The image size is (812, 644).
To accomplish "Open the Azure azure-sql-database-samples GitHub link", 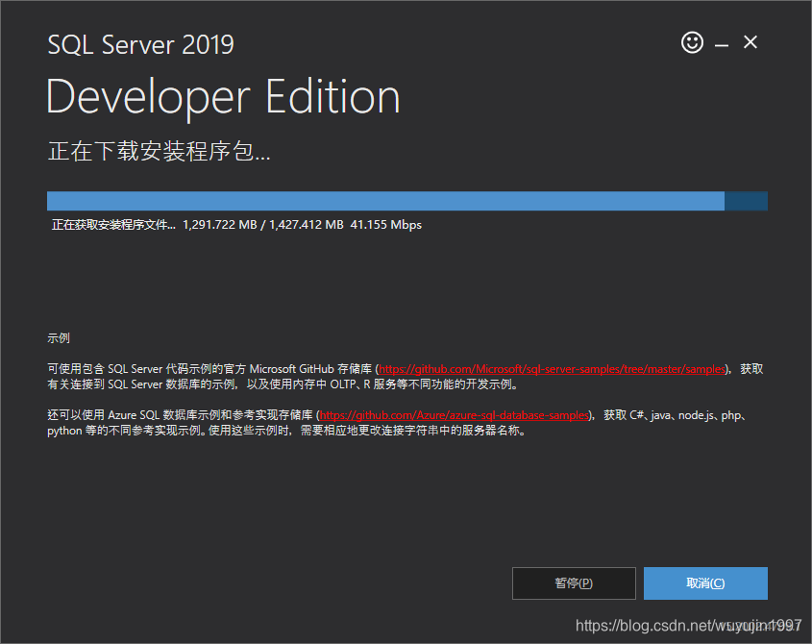I will pos(455,415).
